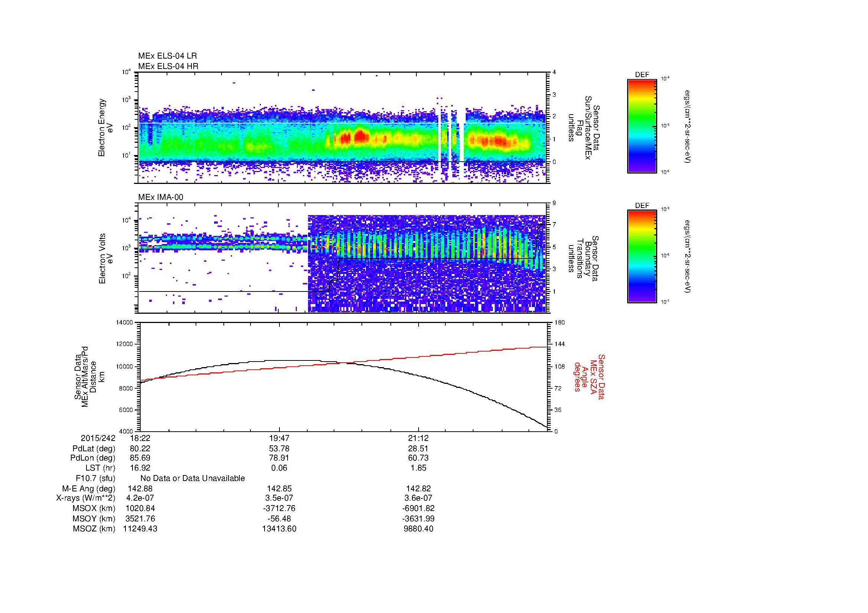Click the 'MSOZ (km)' row label
The image size is (868, 613).
pos(94,529)
